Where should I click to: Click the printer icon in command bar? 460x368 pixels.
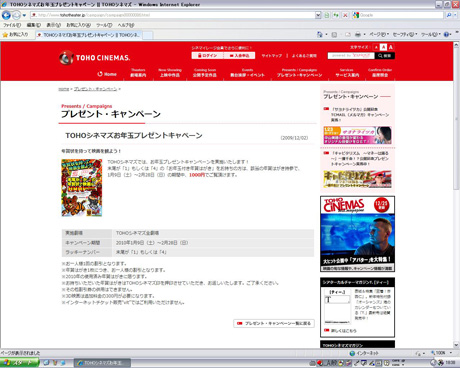[x=358, y=34]
